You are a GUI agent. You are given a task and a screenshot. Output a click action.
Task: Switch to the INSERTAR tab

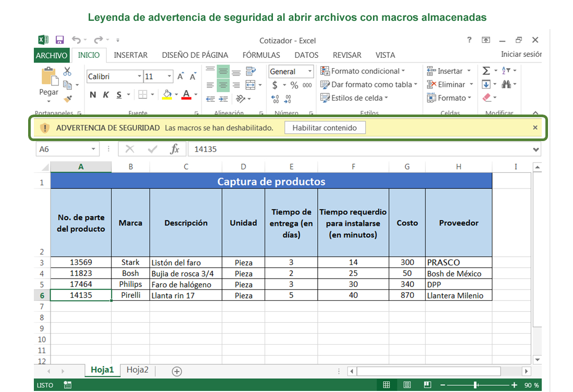point(130,55)
